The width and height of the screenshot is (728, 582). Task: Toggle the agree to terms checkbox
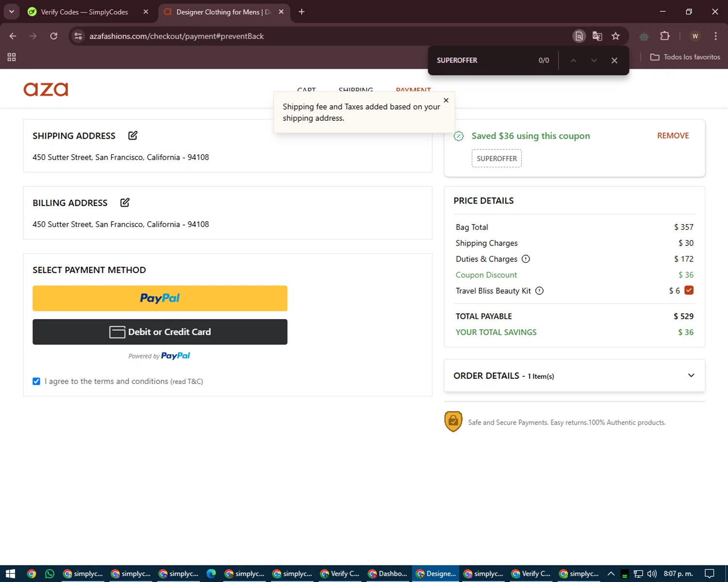[x=36, y=381]
